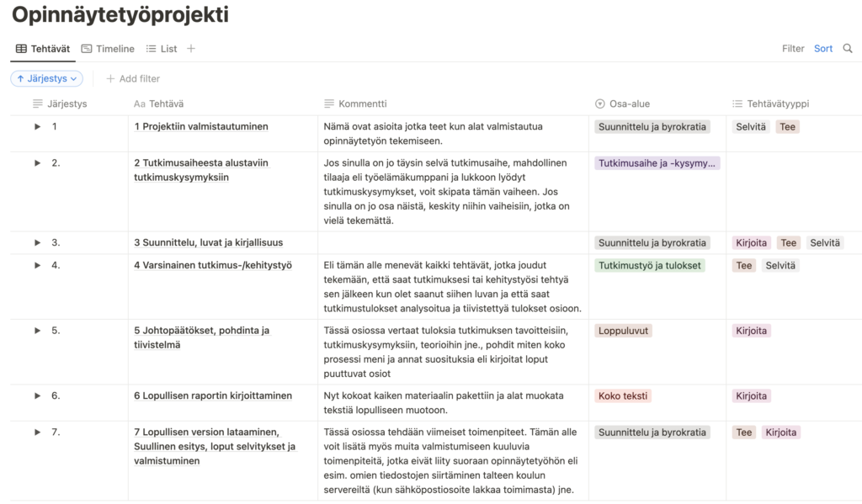Open task 1 Projektiin valmistautuminen
This screenshot has width=862, height=504.
pyautogui.click(x=201, y=127)
